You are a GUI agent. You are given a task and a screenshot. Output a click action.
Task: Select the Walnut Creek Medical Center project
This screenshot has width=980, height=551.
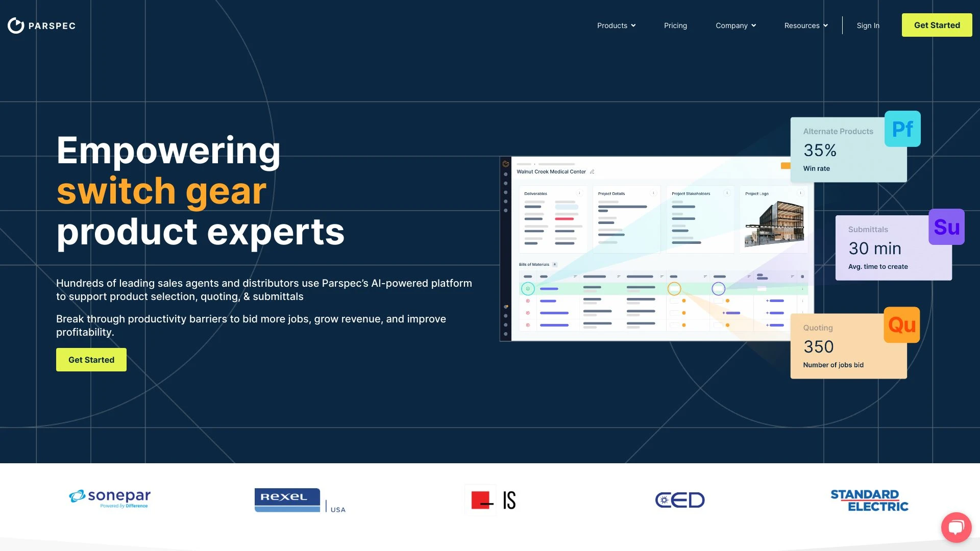point(551,171)
